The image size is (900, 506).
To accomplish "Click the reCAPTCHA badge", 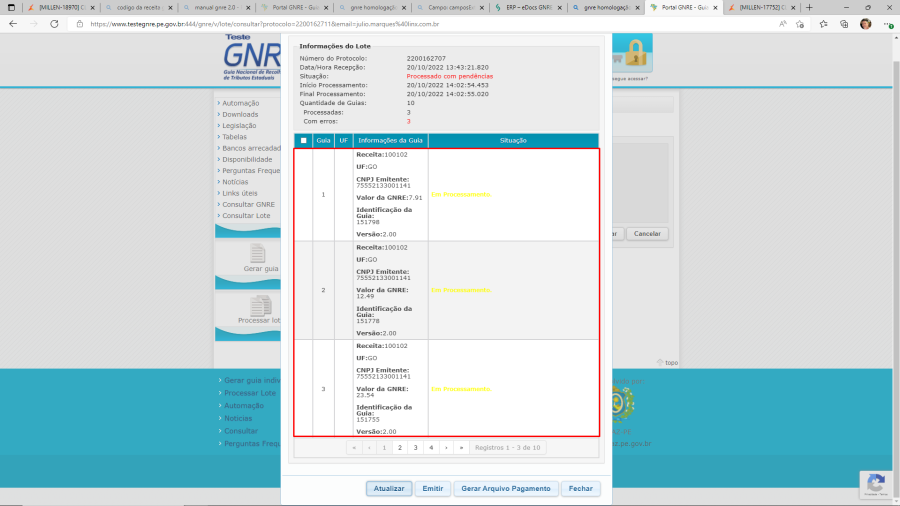I will point(876,484).
